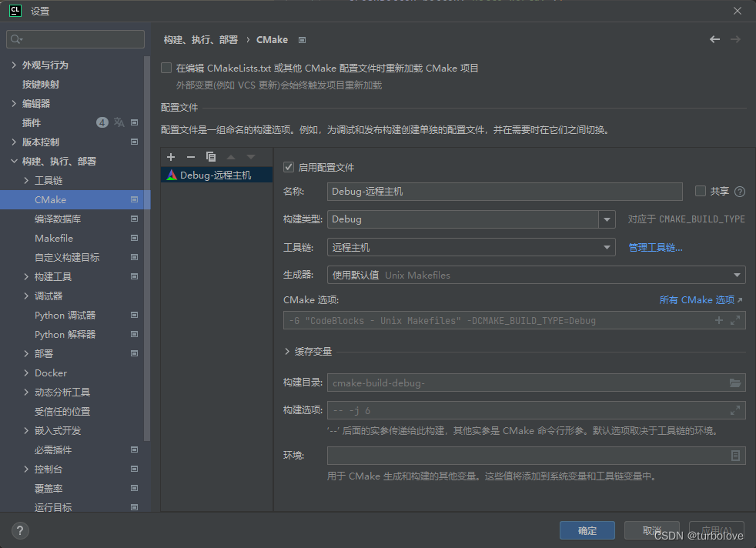Open the 工具链 远程主机 dropdown
Image resolution: width=756 pixels, height=548 pixels.
click(x=607, y=246)
